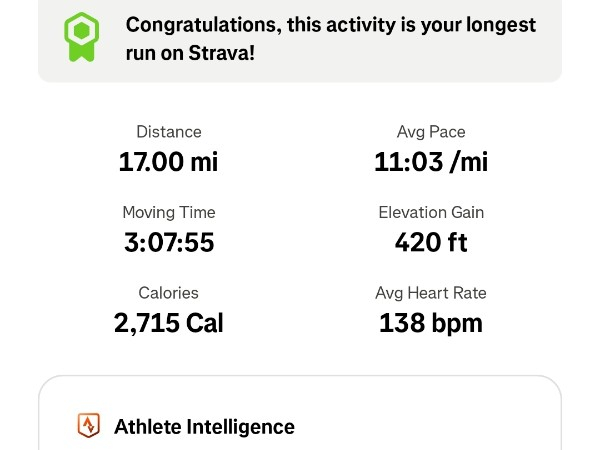
Task: Select the Elevation Gain label
Action: 431,212
